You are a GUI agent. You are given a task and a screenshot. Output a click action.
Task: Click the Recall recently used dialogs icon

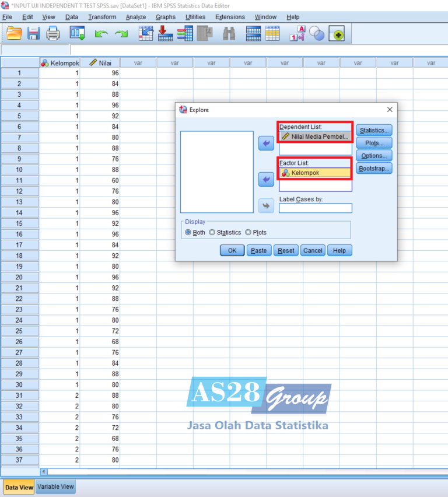click(x=78, y=34)
